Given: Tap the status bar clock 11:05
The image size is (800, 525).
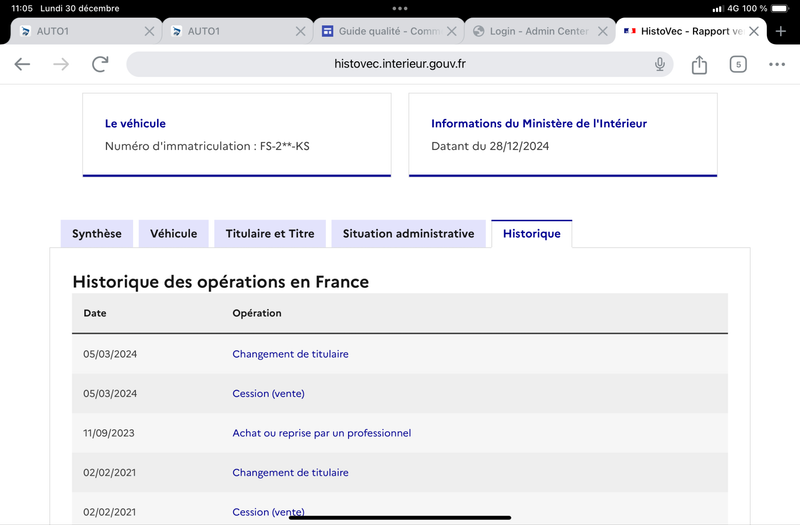Looking at the screenshot, I should pos(22,8).
